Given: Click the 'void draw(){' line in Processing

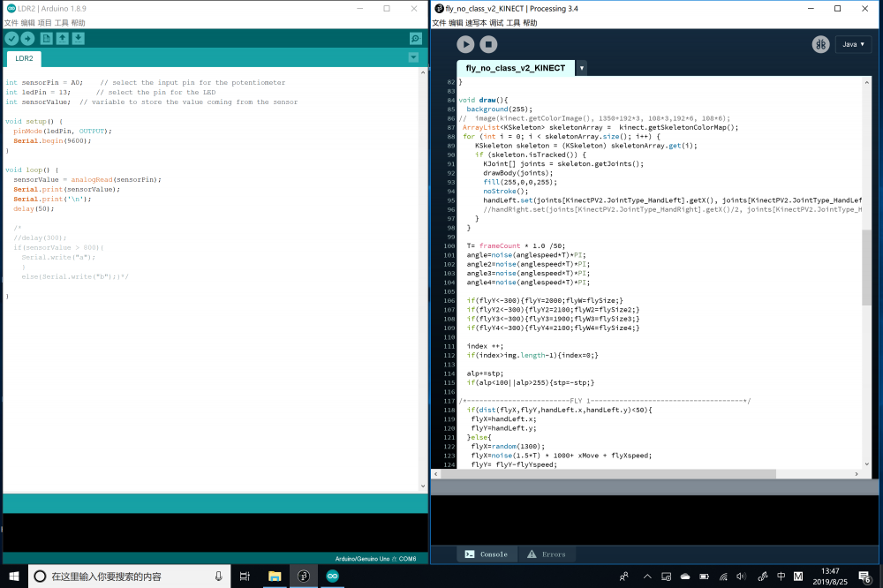Looking at the screenshot, I should click(483, 101).
